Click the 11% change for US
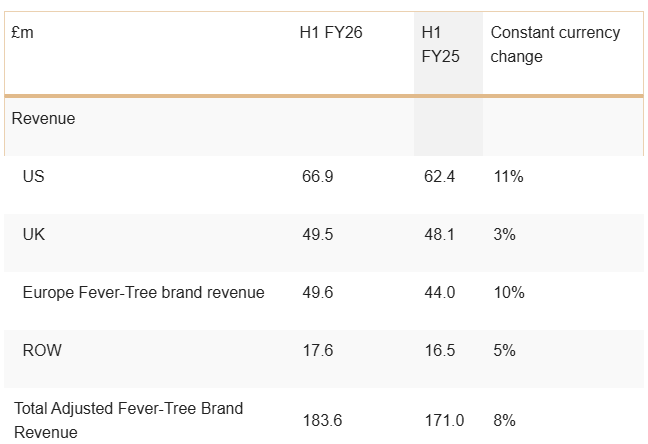 click(508, 177)
